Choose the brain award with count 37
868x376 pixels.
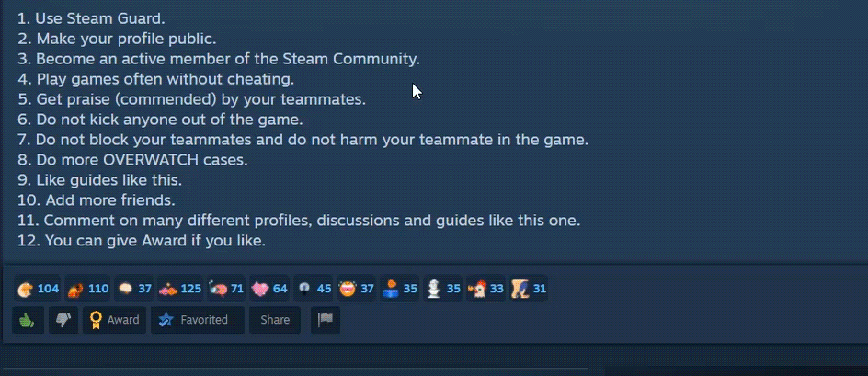(x=134, y=289)
